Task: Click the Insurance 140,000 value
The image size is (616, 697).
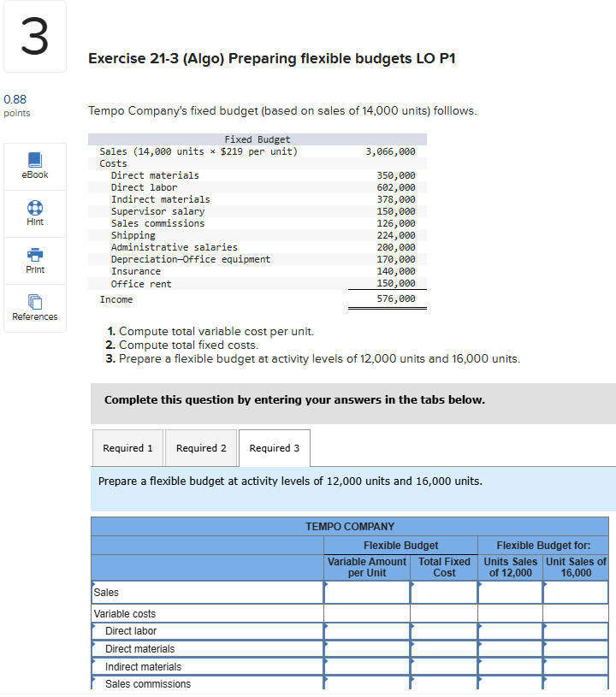Action: coord(396,271)
